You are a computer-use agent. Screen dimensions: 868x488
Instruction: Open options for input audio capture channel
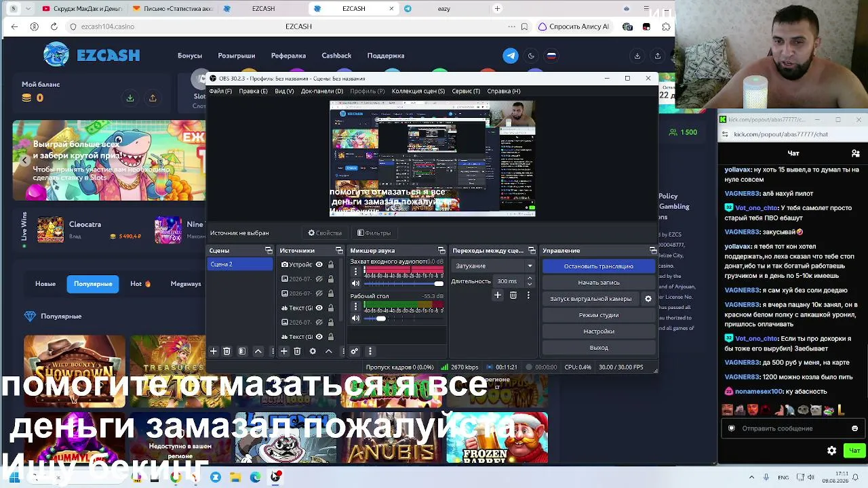click(355, 271)
